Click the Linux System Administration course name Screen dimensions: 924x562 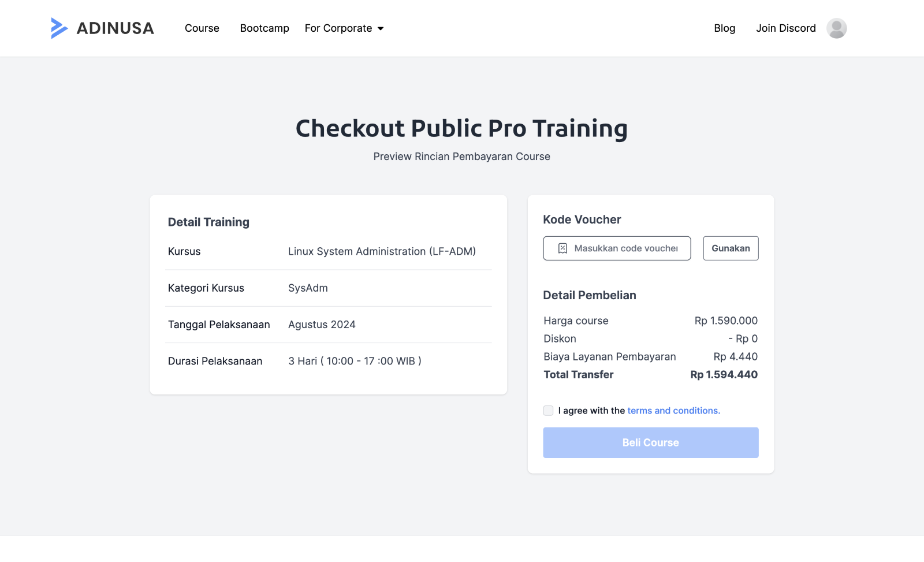click(382, 252)
